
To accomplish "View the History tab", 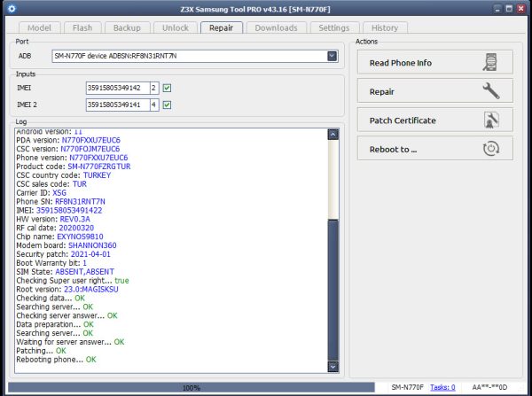I will pos(385,27).
